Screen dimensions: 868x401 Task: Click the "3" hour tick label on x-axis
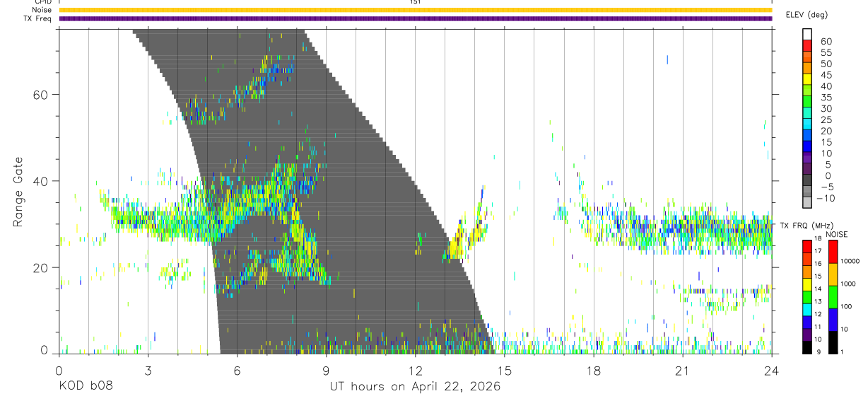(x=148, y=371)
